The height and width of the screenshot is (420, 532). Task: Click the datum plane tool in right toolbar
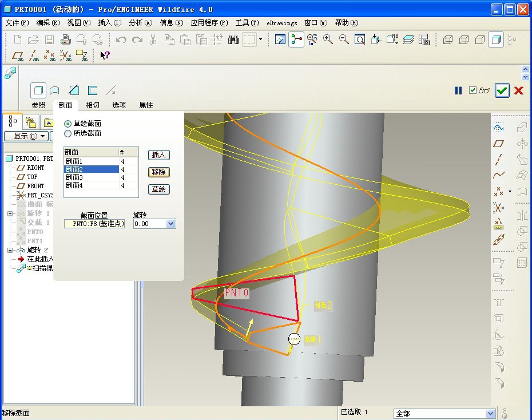pyautogui.click(x=498, y=144)
